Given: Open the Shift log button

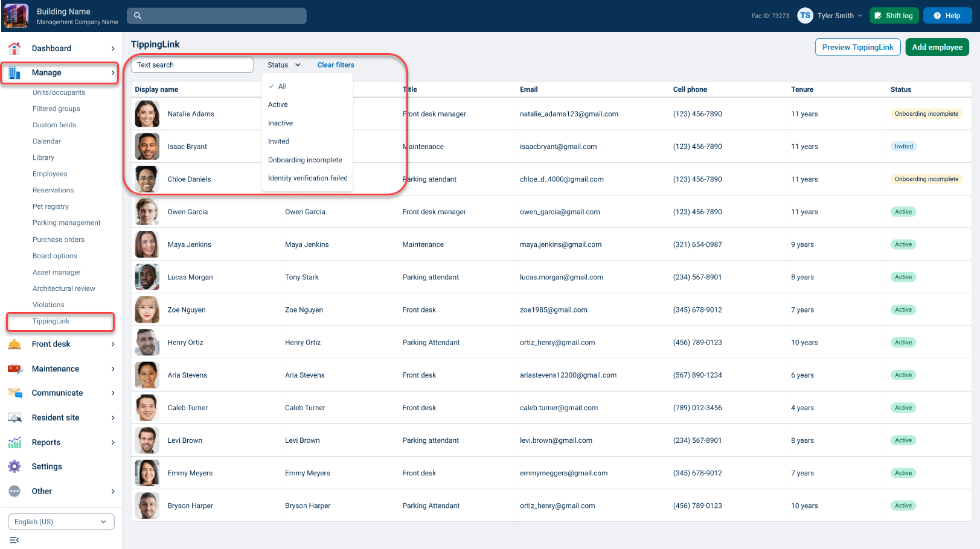Looking at the screenshot, I should [x=894, y=16].
